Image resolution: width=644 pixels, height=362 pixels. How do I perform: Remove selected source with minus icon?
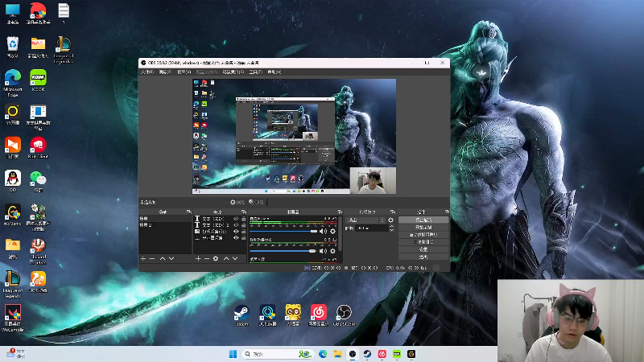coord(207,258)
